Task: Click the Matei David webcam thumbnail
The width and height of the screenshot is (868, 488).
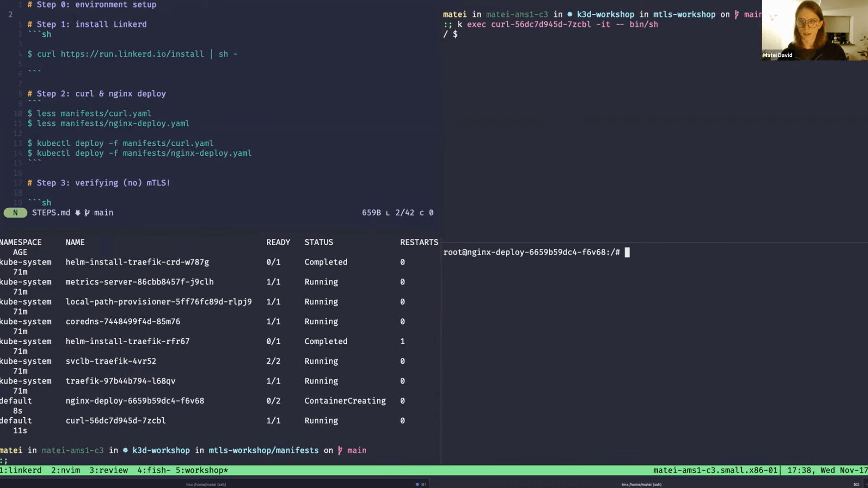Action: tap(814, 30)
